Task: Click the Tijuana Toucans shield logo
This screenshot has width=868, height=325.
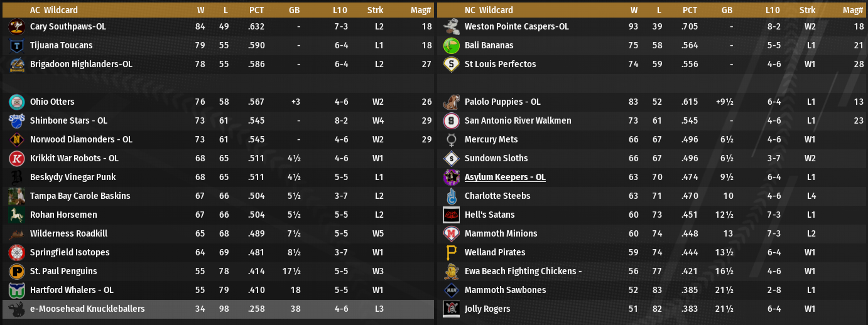Action: point(17,45)
